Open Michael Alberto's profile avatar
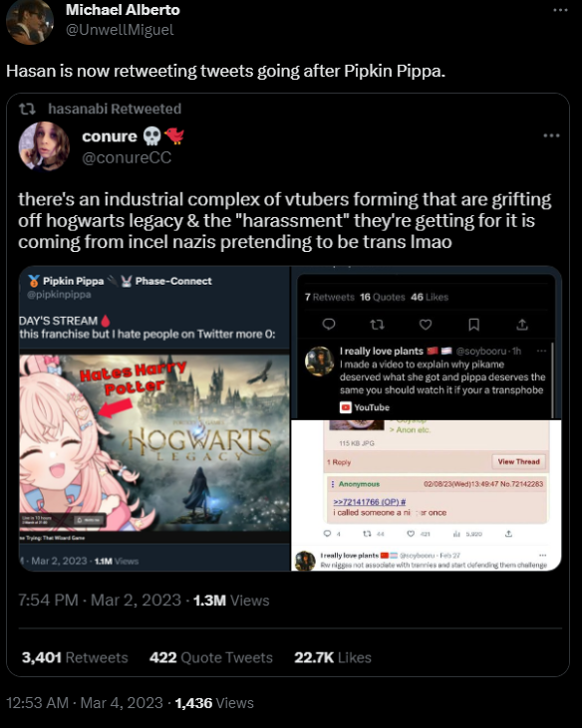Image resolution: width=582 pixels, height=728 pixels. pos(29,22)
